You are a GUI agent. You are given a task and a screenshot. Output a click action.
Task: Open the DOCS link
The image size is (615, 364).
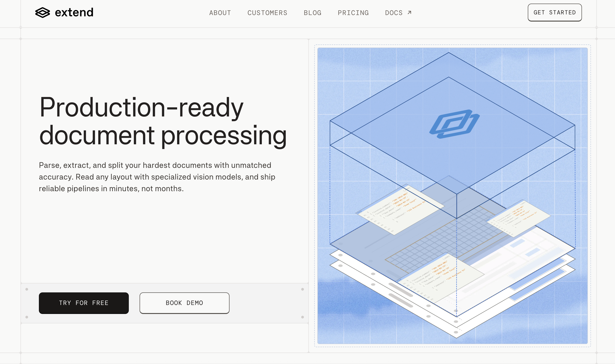click(x=394, y=13)
